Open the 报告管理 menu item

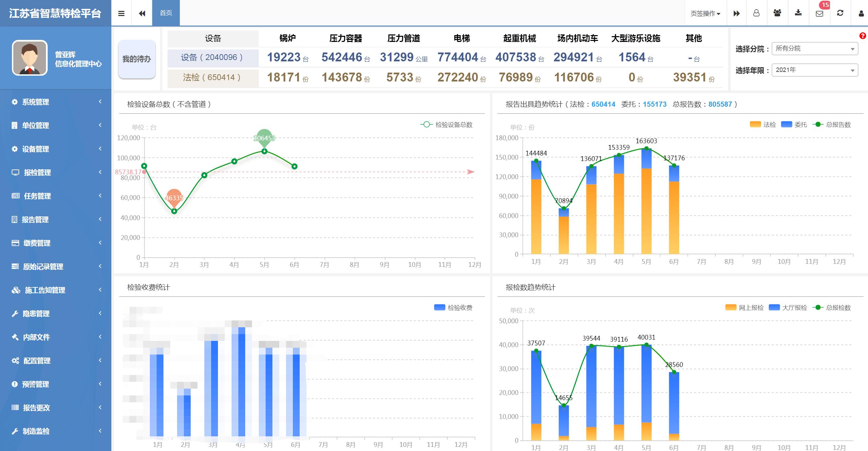click(x=56, y=219)
